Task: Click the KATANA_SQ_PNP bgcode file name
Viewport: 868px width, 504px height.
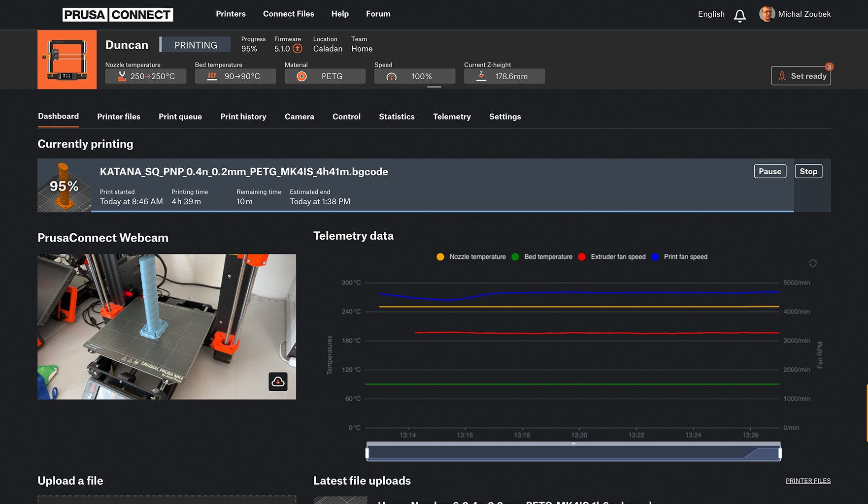Action: [244, 172]
